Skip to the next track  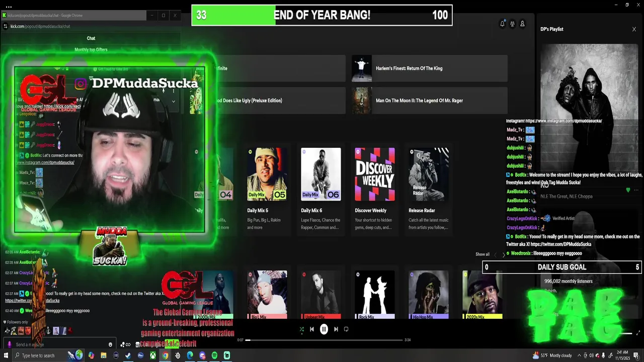336,329
